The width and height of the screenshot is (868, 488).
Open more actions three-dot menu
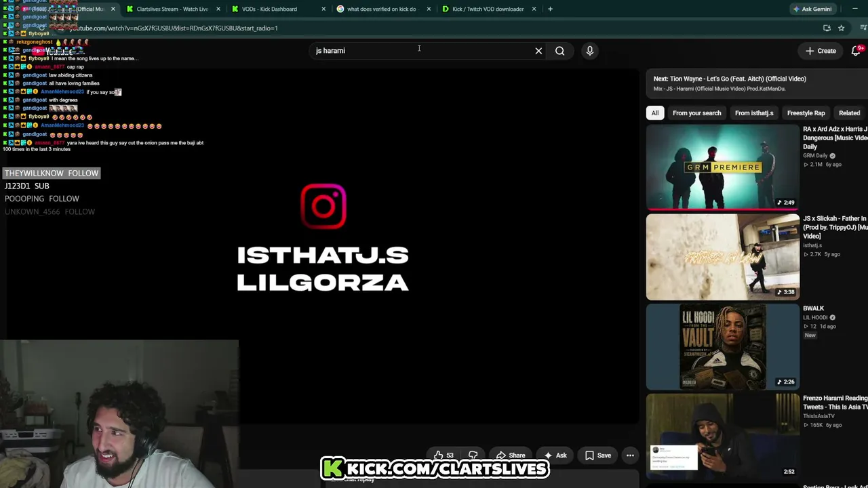[630, 455]
